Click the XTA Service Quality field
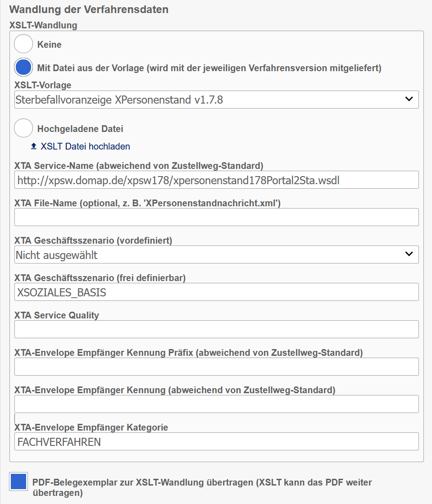Viewport: 432px width, 504px height. [216, 329]
